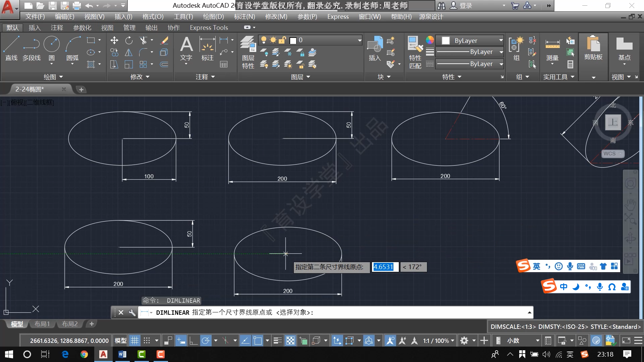
Task: Expand the 绘图 panel
Action: (53, 77)
